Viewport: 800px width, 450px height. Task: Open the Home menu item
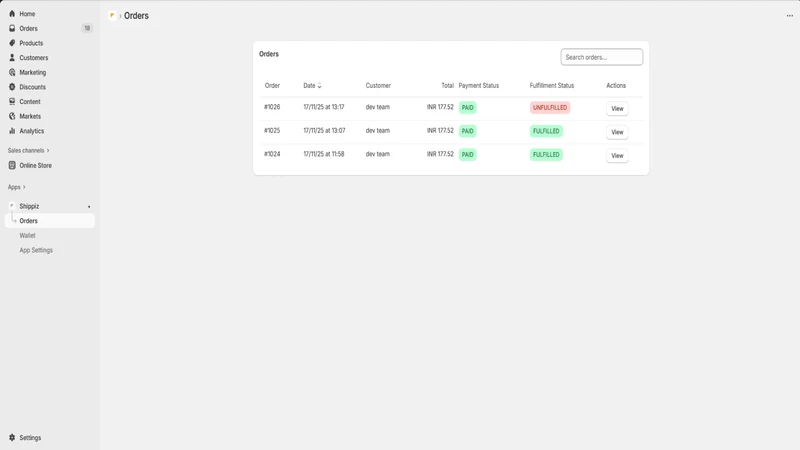tap(27, 14)
